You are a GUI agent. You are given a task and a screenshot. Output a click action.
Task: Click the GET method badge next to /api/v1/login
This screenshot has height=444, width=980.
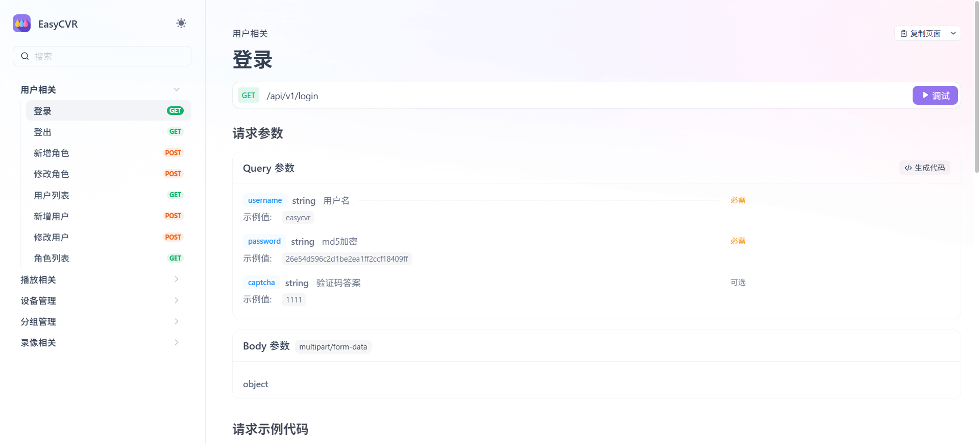249,96
